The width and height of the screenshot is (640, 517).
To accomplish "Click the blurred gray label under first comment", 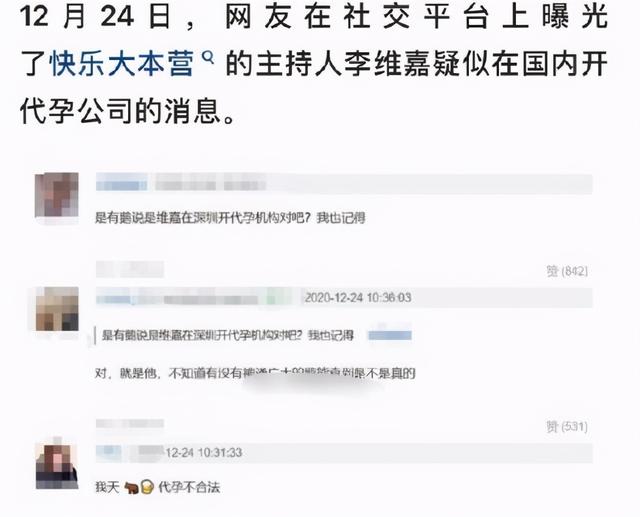I will pos(130,270).
